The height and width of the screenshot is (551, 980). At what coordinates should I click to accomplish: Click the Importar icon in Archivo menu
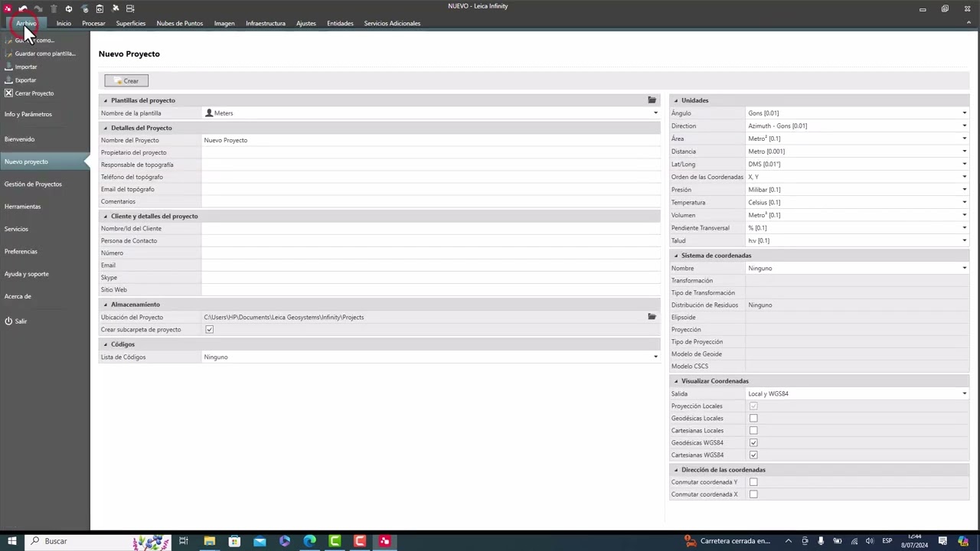(x=8, y=67)
